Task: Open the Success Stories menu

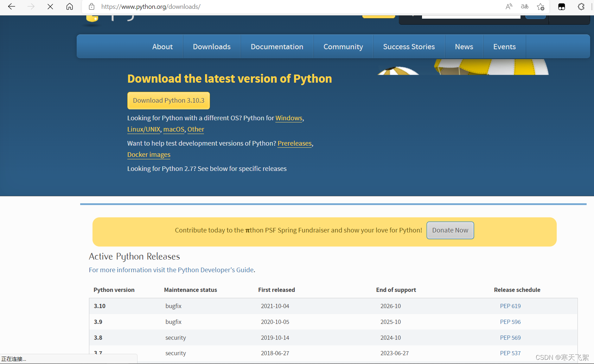Action: pyautogui.click(x=409, y=47)
